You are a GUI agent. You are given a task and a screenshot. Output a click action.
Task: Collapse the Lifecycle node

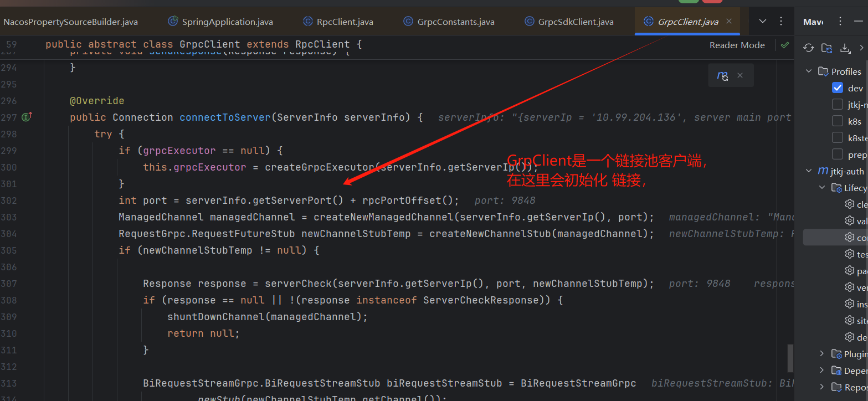821,187
